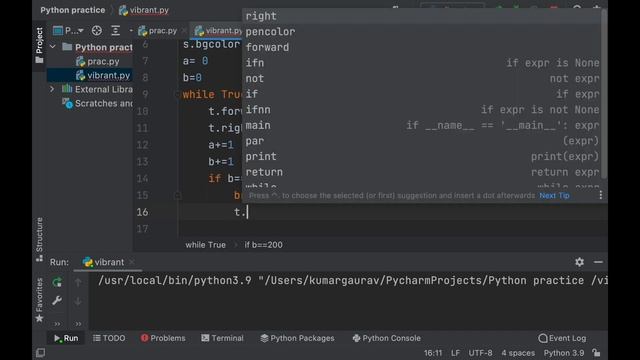The width and height of the screenshot is (640, 360).
Task: Open the Python Console tool window
Action: (387, 338)
